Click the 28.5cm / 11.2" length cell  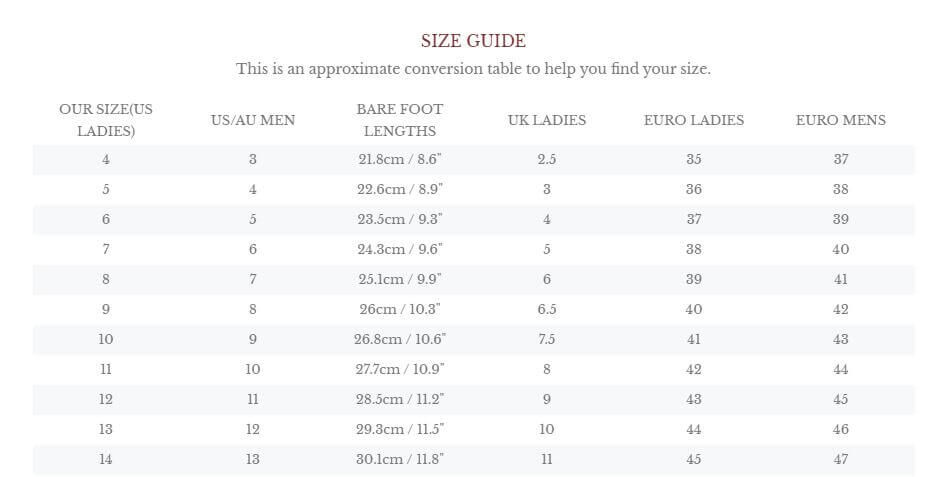point(400,400)
